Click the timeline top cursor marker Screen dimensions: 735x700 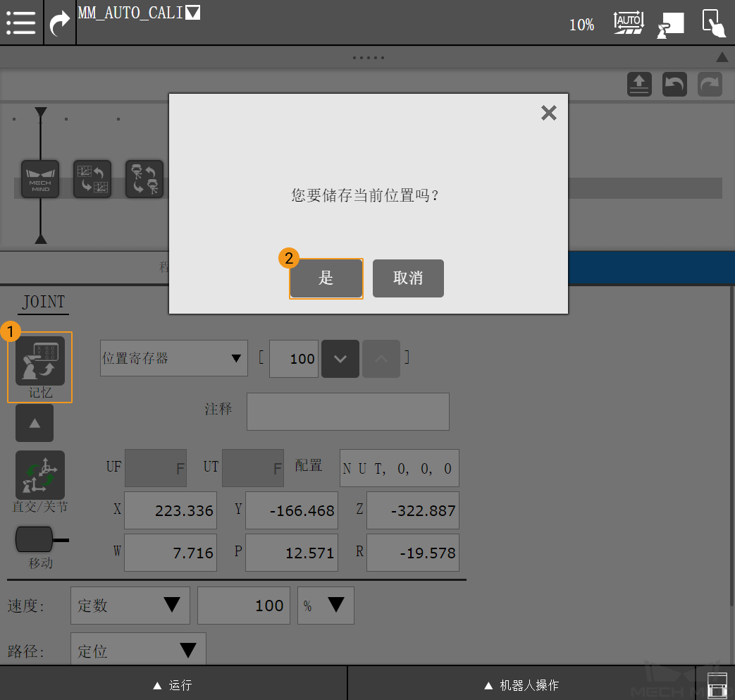coord(41,112)
